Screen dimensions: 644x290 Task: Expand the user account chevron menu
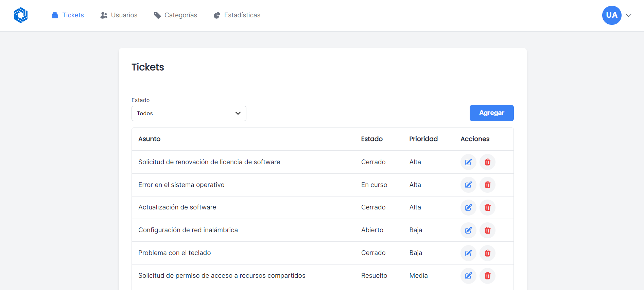coord(629,15)
